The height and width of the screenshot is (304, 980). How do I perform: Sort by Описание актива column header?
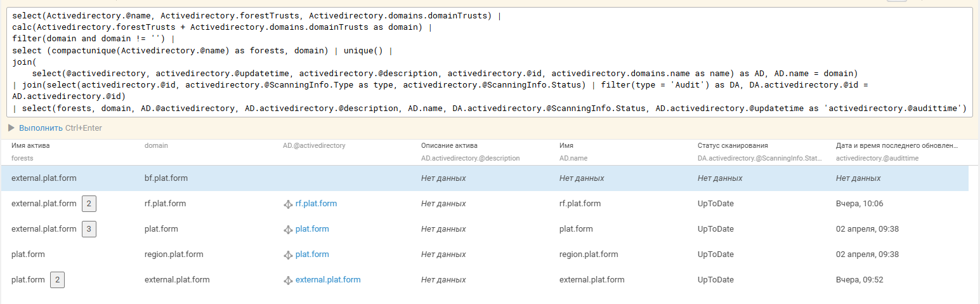pyautogui.click(x=449, y=145)
